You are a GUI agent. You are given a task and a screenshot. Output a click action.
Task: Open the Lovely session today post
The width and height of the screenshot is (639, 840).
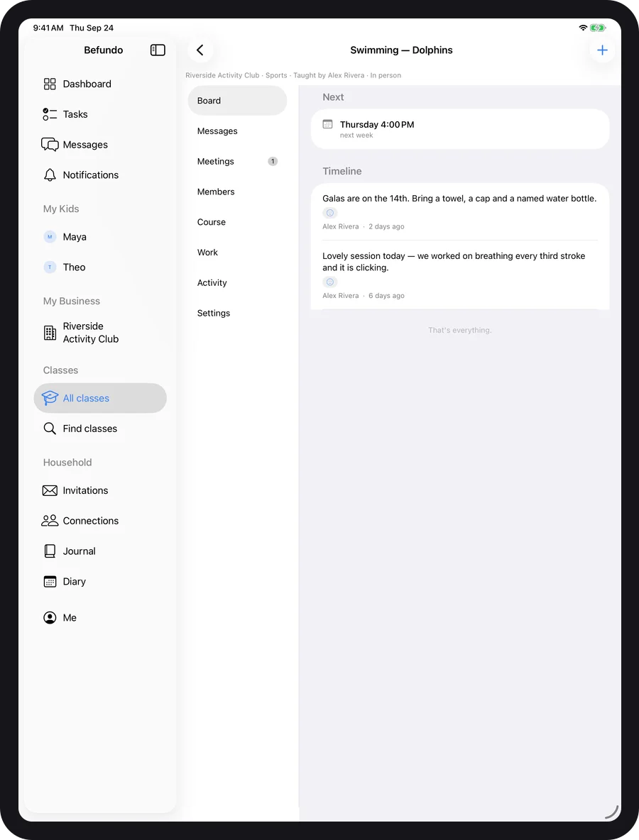[x=460, y=275]
